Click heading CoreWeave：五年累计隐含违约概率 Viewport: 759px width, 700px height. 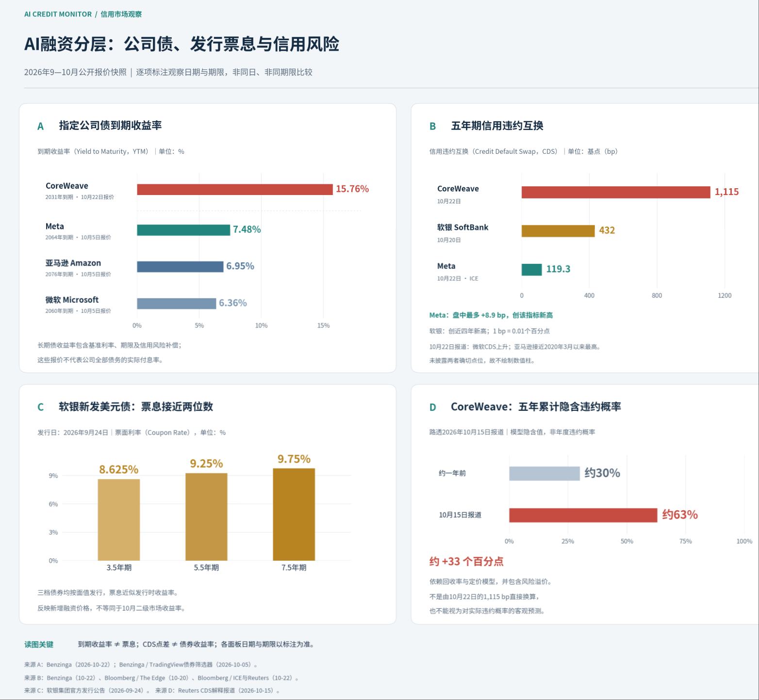pos(536,407)
